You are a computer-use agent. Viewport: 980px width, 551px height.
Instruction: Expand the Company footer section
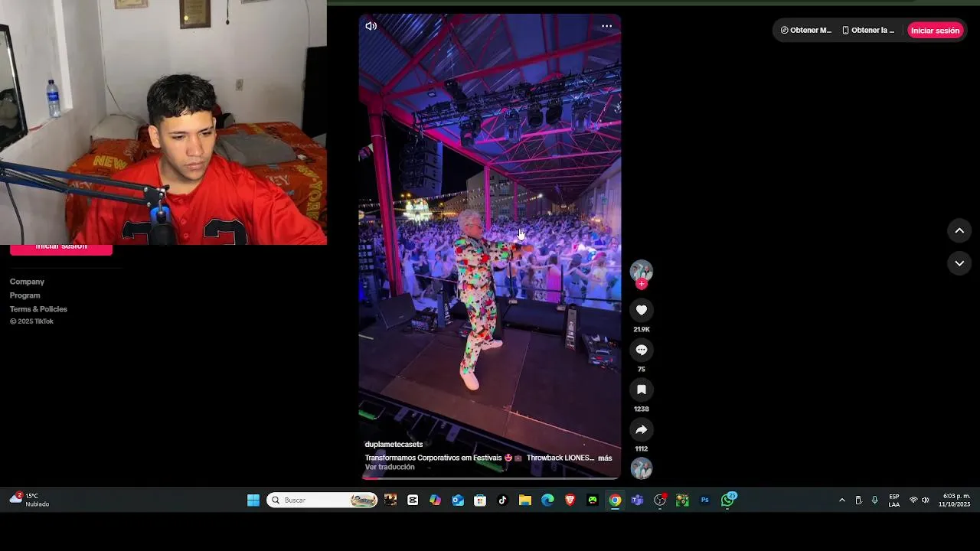27,282
